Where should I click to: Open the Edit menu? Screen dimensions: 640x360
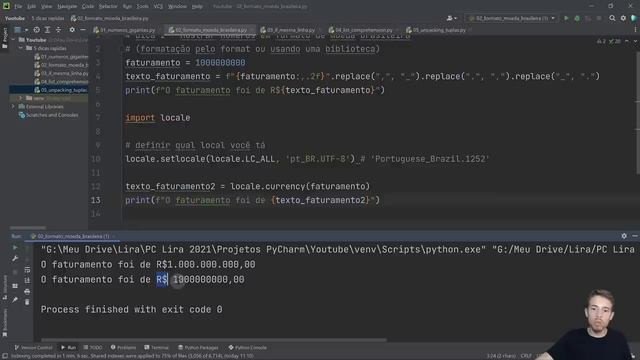coord(31,6)
